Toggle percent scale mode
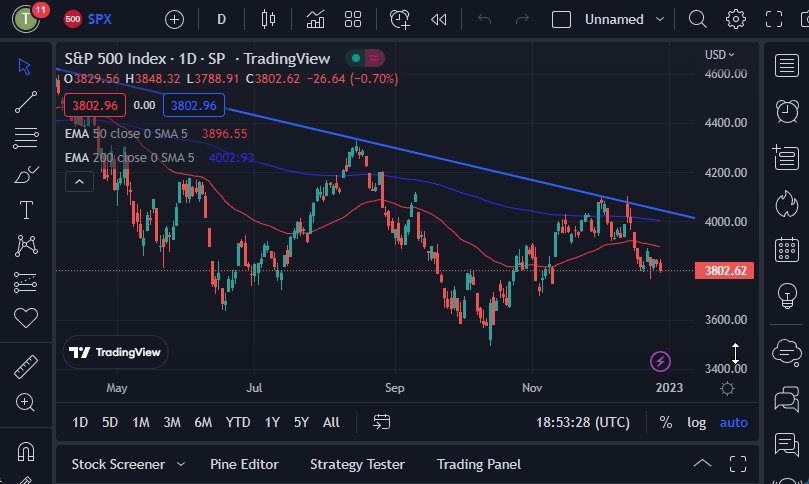Image resolution: width=809 pixels, height=484 pixels. (x=666, y=422)
